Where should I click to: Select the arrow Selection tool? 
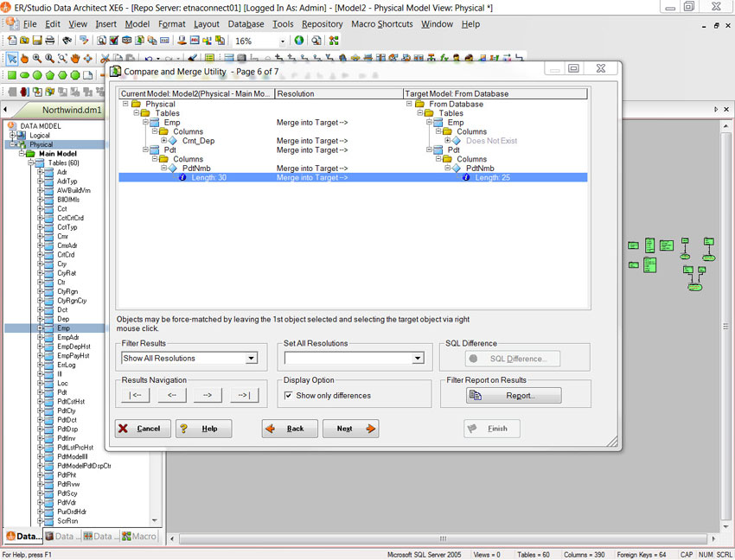[12, 59]
